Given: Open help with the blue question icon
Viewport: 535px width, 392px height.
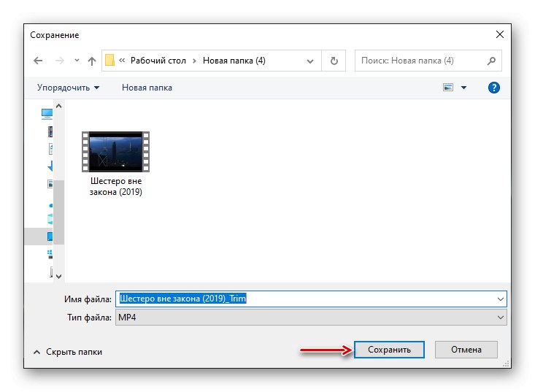Looking at the screenshot, I should tap(493, 88).
